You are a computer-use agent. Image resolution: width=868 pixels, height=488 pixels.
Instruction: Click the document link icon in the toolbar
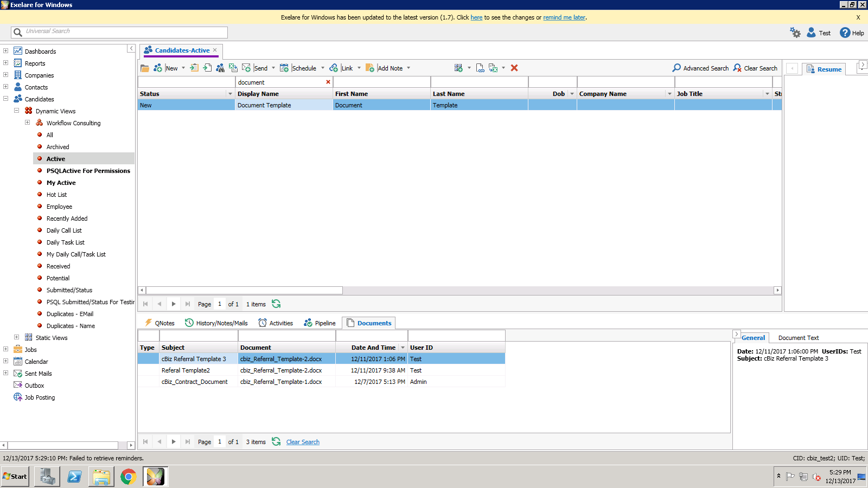coord(480,68)
